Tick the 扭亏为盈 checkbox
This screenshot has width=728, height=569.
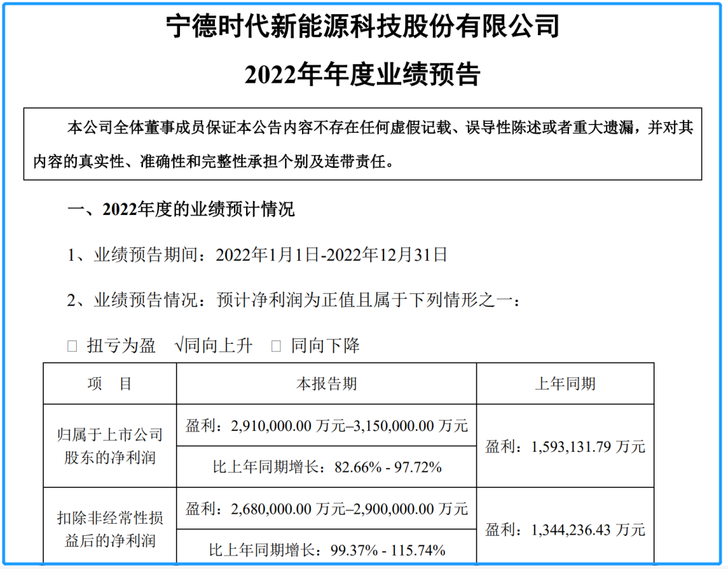[x=72, y=346]
